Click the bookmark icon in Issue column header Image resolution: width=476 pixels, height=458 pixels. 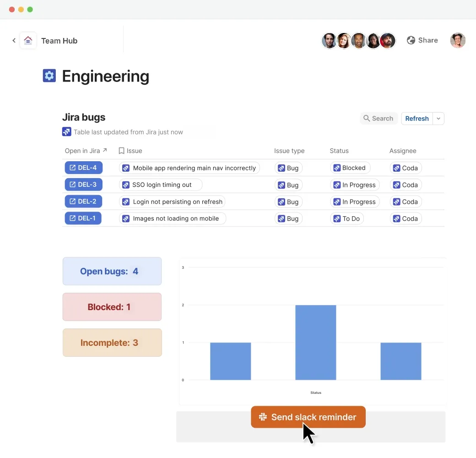(x=121, y=151)
